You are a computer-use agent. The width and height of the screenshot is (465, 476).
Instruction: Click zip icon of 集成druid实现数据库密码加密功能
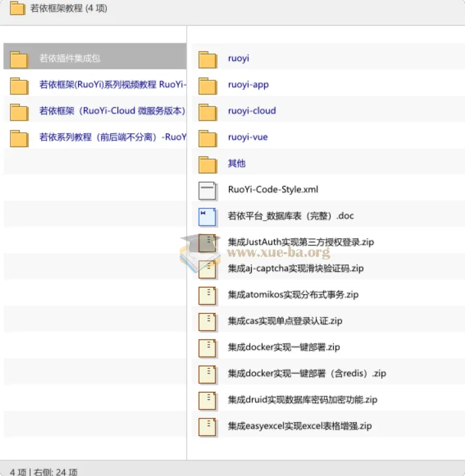point(207,400)
